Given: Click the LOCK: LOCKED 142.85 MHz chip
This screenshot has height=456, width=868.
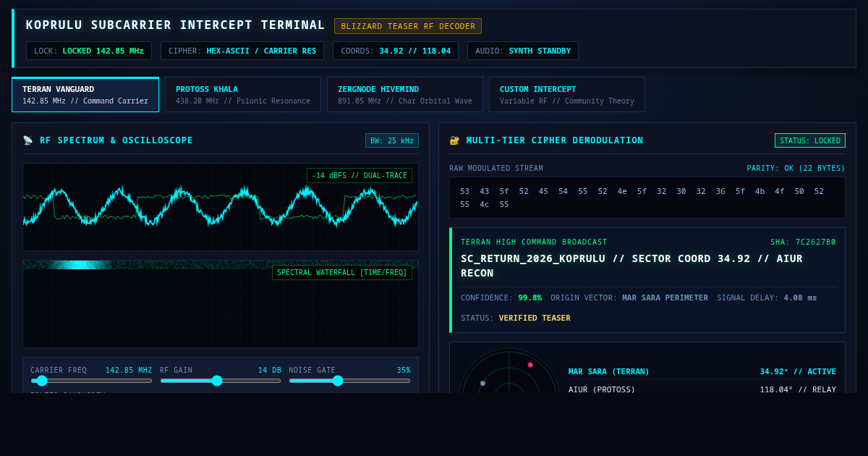Looking at the screenshot, I should 89,51.
